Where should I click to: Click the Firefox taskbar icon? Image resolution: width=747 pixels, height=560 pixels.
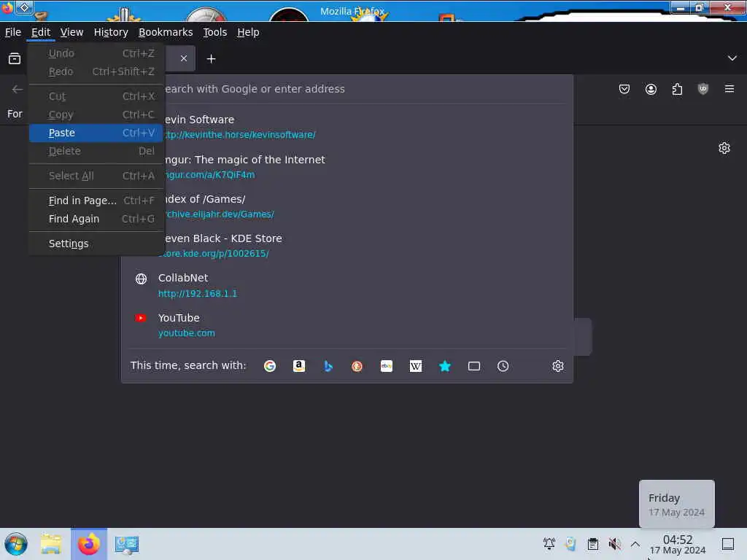click(x=88, y=544)
